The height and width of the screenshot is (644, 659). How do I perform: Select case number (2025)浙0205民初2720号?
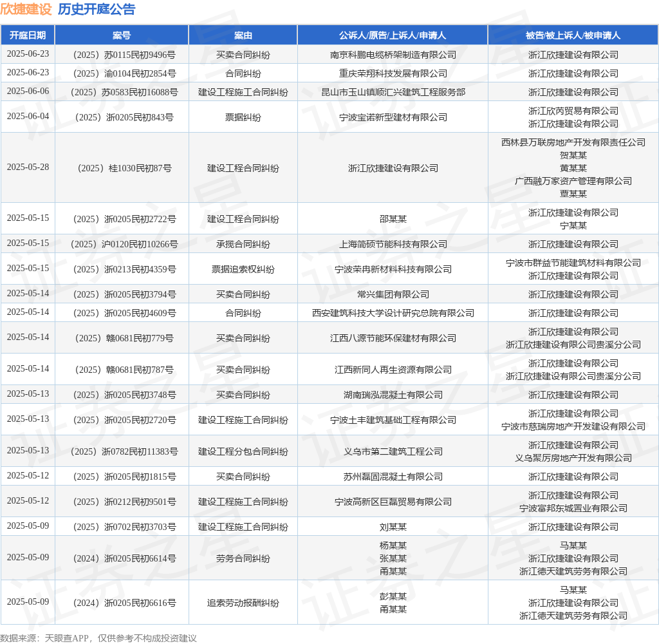[122, 420]
